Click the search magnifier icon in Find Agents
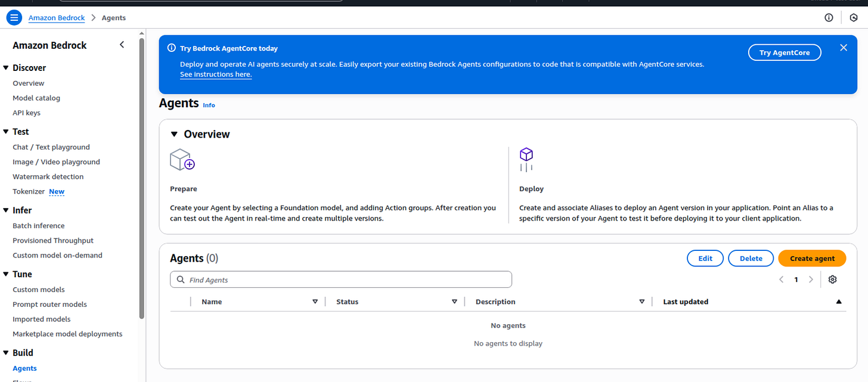Viewport: 868px width, 382px height. point(181,280)
